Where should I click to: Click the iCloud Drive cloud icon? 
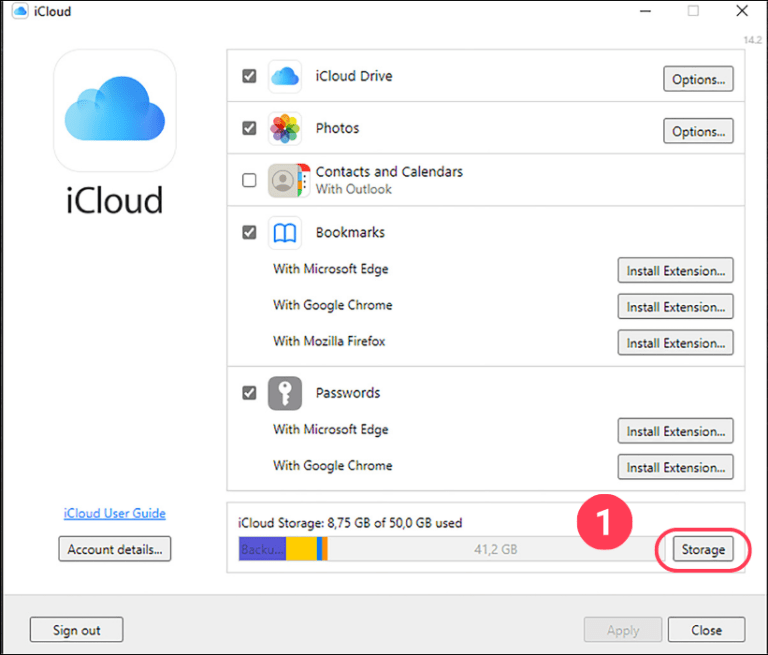pyautogui.click(x=285, y=76)
